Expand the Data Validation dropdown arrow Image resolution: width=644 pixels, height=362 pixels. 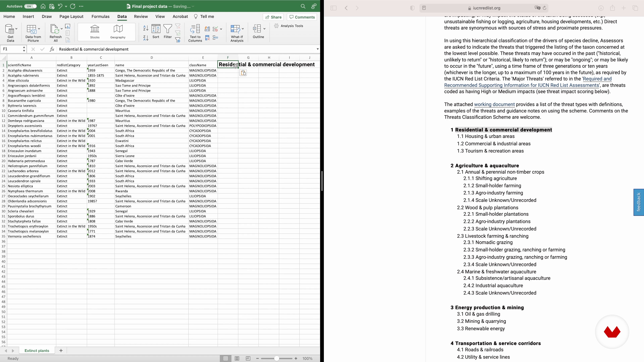pyautogui.click(x=221, y=29)
